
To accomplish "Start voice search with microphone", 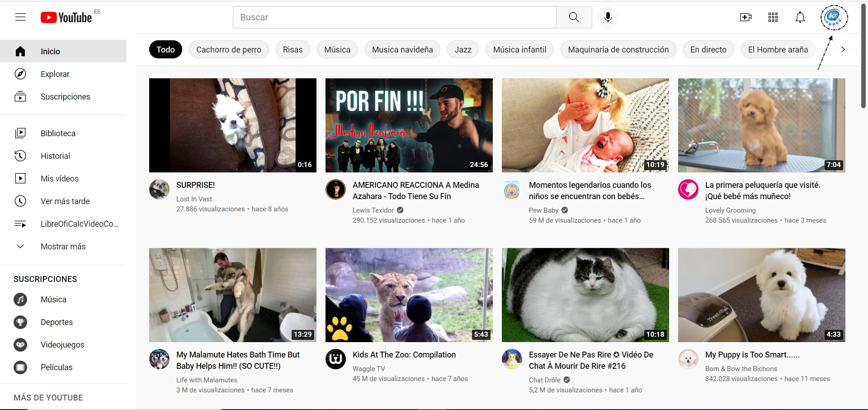I will (x=608, y=17).
